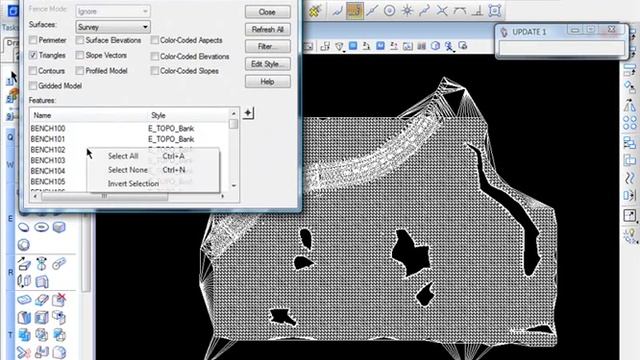Enable the Perimeter checkbox
This screenshot has height=360, width=640.
pos(33,40)
